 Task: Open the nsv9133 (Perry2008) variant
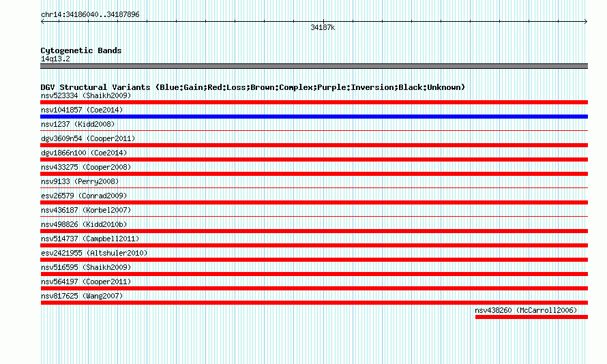80,181
